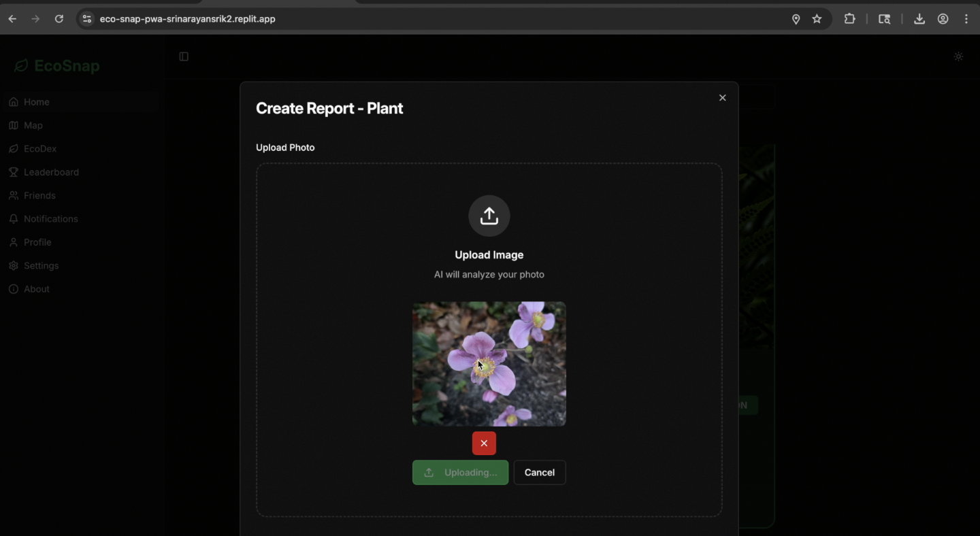
Task: Click the Cancel button
Action: point(540,472)
